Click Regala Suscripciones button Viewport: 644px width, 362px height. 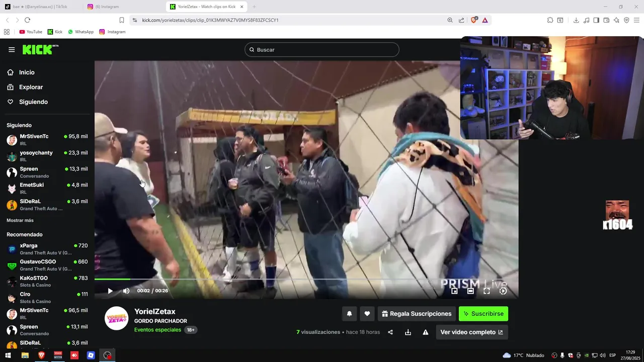pyautogui.click(x=417, y=314)
